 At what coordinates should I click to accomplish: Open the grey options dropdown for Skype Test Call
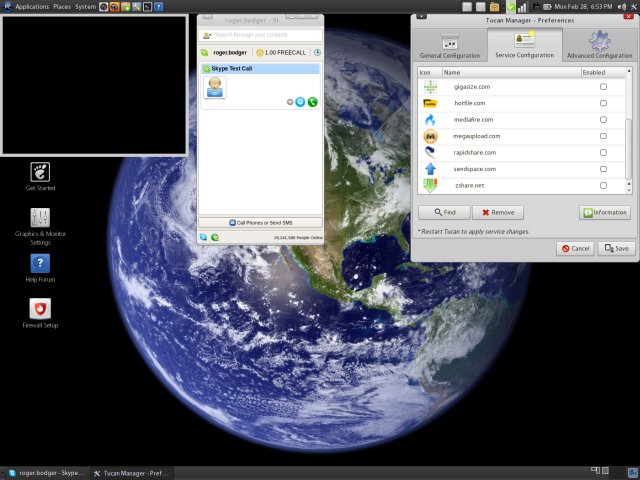pos(290,102)
